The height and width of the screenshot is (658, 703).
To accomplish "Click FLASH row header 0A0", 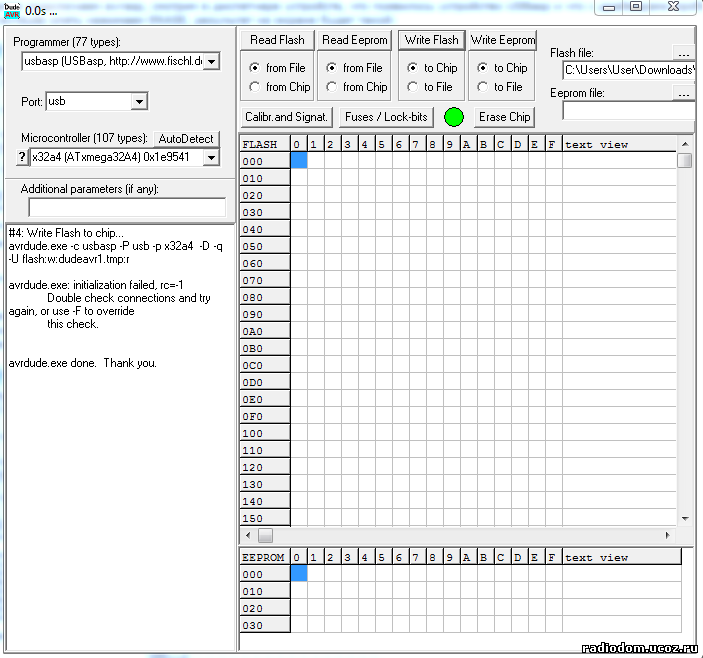I will [x=265, y=331].
